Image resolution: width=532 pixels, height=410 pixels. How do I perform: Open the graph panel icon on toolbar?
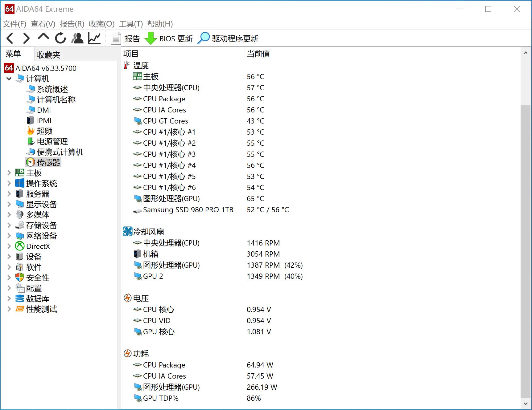94,38
